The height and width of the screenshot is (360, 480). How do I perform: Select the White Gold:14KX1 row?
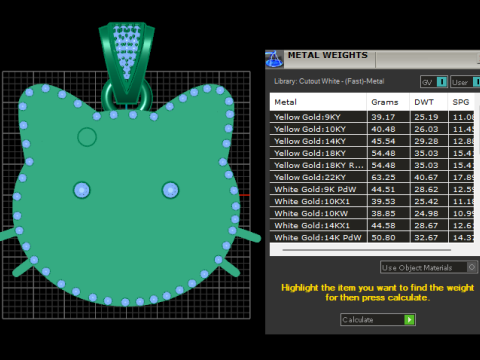coord(372,225)
